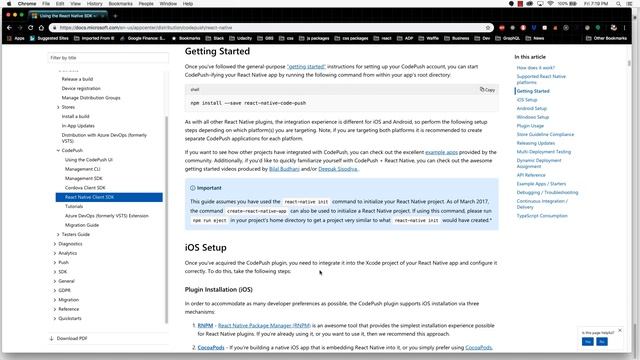This screenshot has width=640, height=360.
Task: Open Other Bookmarks folder
Action: [x=606, y=38]
